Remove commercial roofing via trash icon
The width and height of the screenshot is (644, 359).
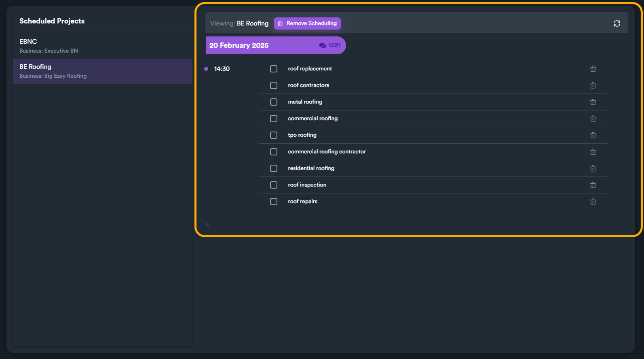tap(593, 119)
